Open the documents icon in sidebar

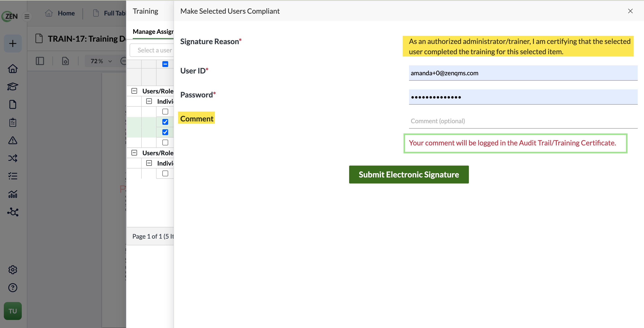pos(13,104)
